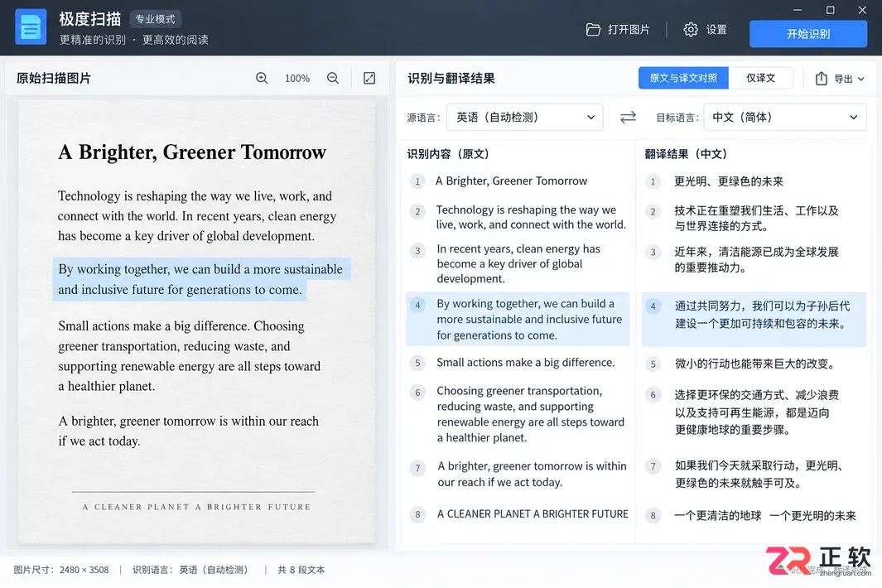Zoom in with the magnifier plus icon

(262, 78)
